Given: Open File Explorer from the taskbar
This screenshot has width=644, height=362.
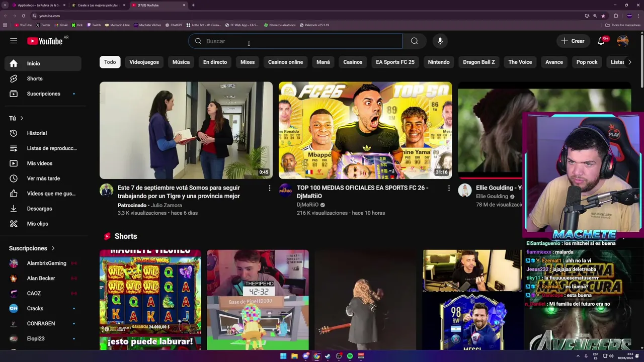Looking at the screenshot, I should 294,356.
